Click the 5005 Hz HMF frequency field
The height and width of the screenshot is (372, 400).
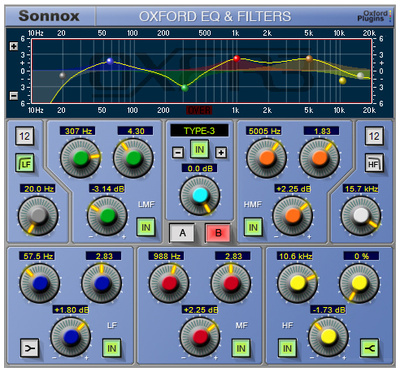tap(264, 131)
